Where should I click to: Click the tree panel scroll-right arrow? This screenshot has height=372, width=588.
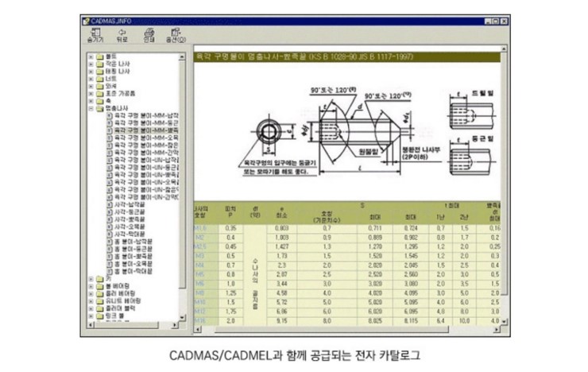(x=175, y=325)
